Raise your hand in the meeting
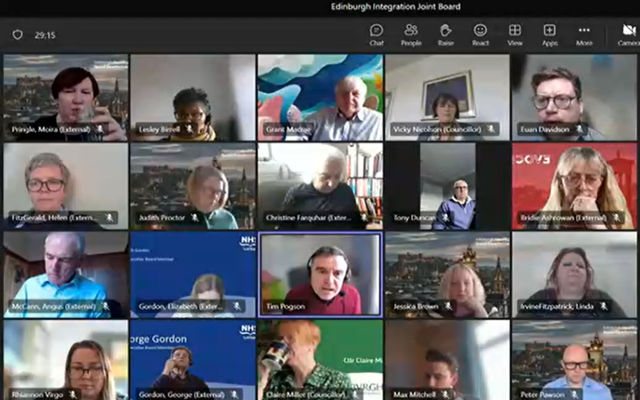This screenshot has width=640, height=400. click(446, 35)
